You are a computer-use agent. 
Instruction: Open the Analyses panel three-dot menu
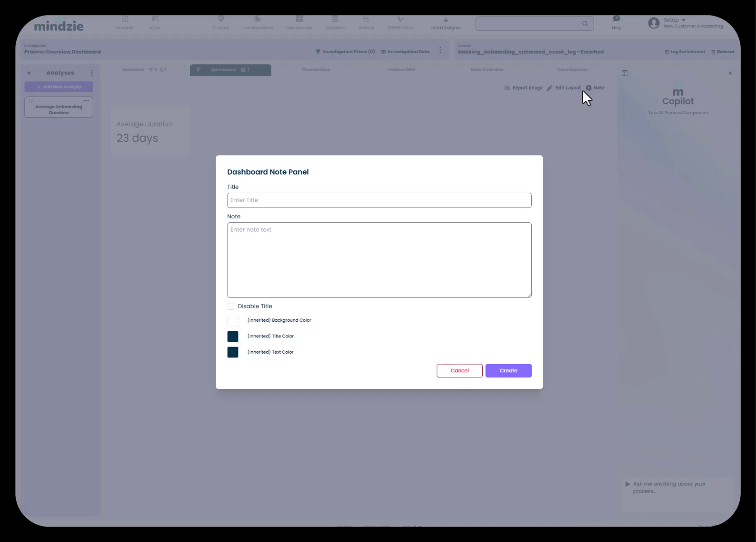point(91,73)
